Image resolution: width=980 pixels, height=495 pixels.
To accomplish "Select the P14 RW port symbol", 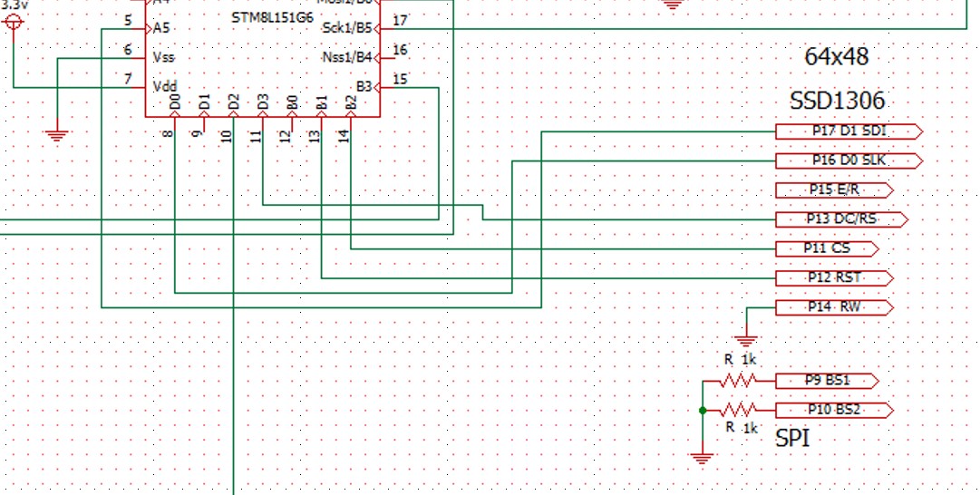I will coord(834,307).
